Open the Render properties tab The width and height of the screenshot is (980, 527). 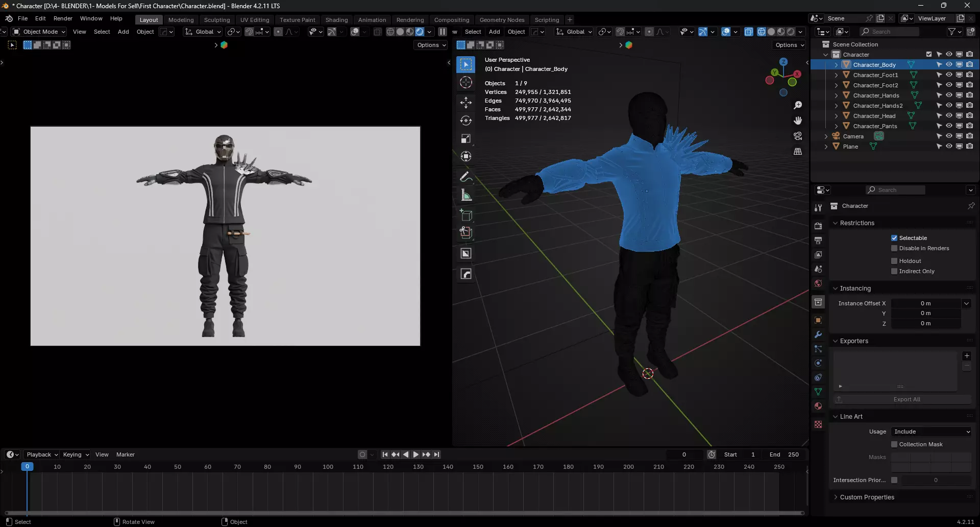pyautogui.click(x=818, y=226)
